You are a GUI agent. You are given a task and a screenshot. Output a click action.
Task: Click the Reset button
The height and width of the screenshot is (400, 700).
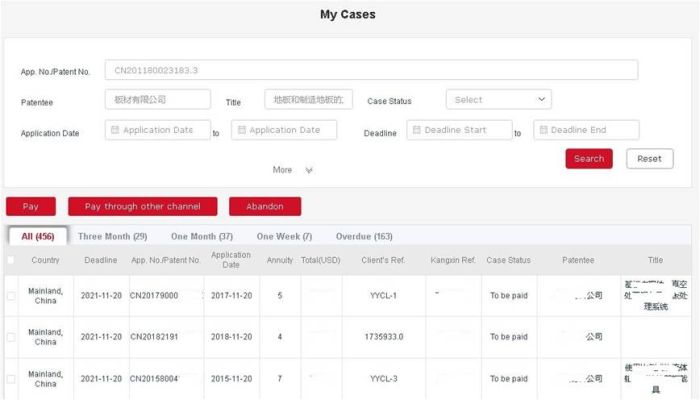tap(649, 159)
